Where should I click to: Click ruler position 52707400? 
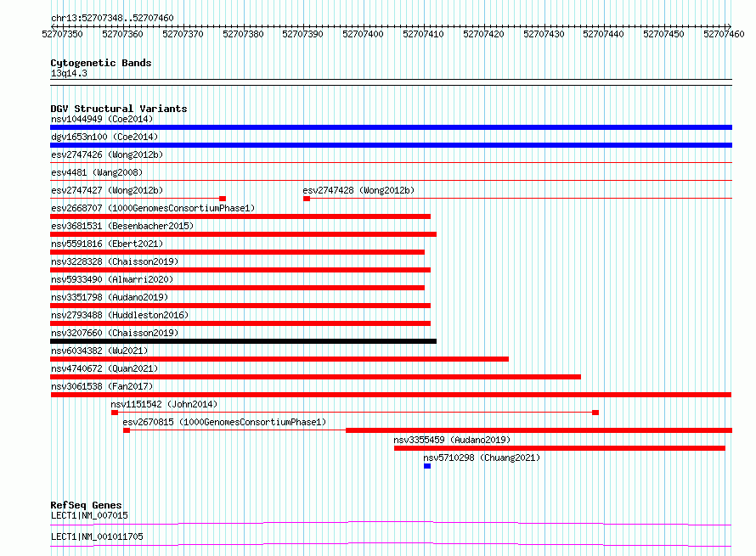click(363, 34)
